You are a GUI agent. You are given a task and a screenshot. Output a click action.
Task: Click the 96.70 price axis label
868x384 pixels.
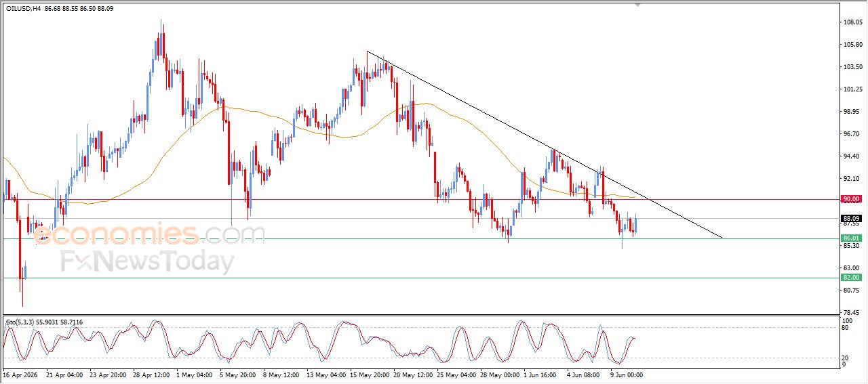[852, 134]
